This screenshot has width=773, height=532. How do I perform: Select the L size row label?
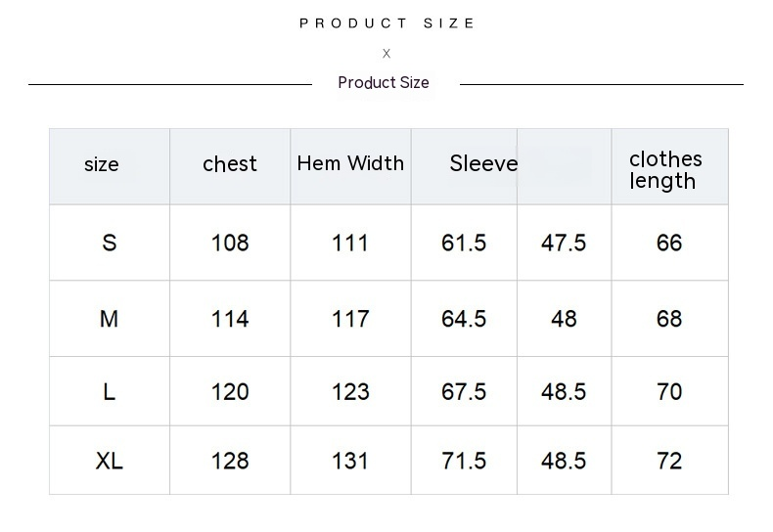[x=110, y=392]
